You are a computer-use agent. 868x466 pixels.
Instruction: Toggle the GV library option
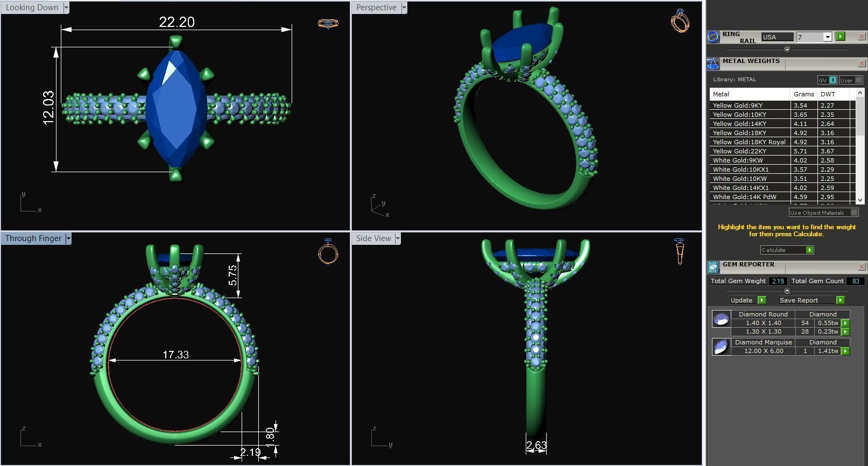pyautogui.click(x=827, y=80)
